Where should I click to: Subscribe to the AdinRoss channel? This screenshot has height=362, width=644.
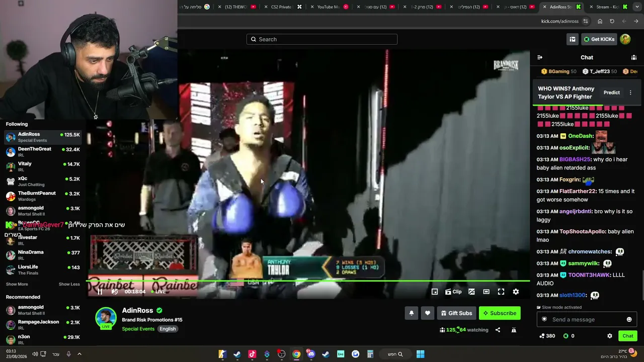(500, 313)
